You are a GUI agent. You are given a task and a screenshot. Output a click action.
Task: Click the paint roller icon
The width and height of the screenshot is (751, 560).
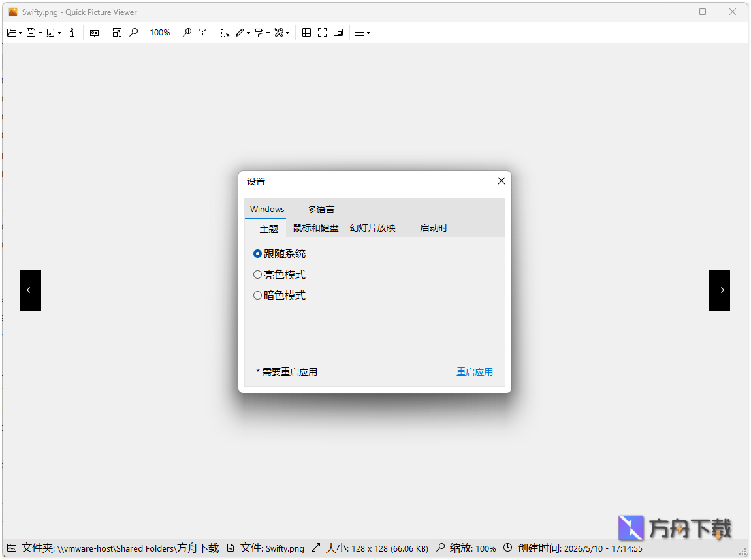click(x=259, y=33)
